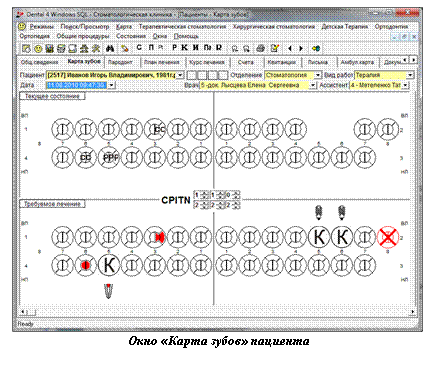Switch to the Общ.сведения tab
437x372 pixels.
[40, 62]
